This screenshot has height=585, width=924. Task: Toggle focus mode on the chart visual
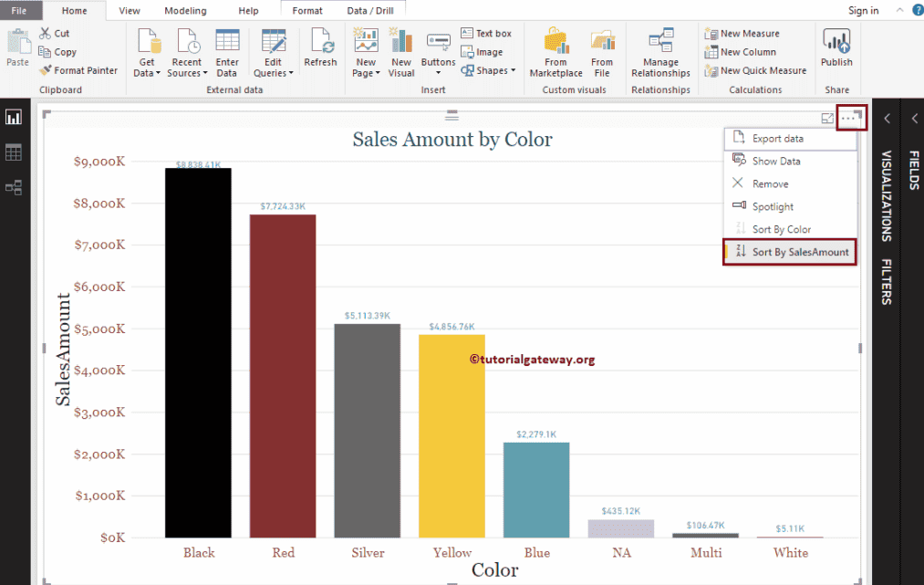coord(828,120)
